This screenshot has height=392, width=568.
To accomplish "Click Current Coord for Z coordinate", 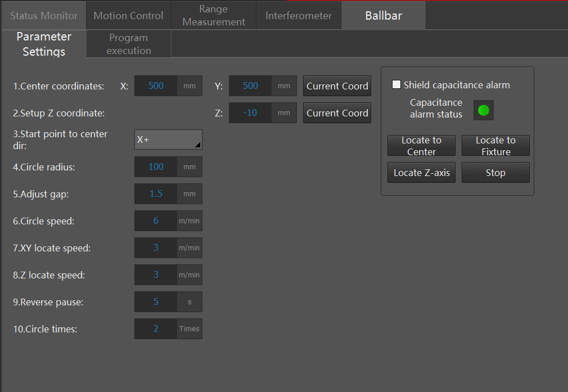I will [x=337, y=113].
